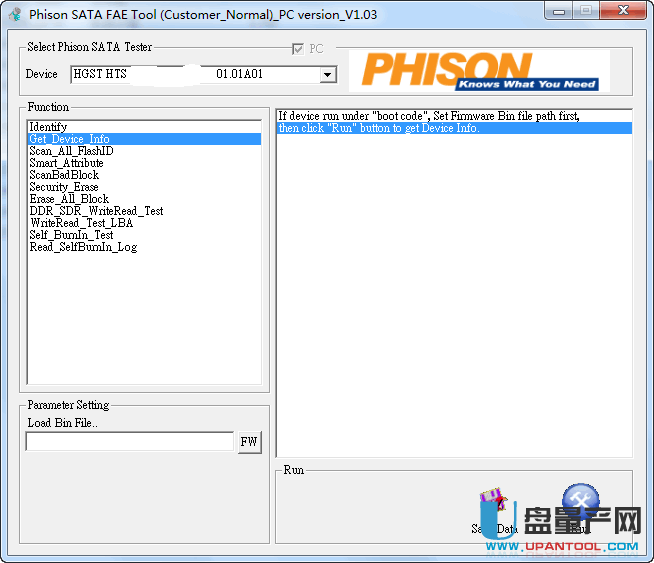Open the Device dropdown list
This screenshot has width=654, height=563.
click(x=327, y=75)
